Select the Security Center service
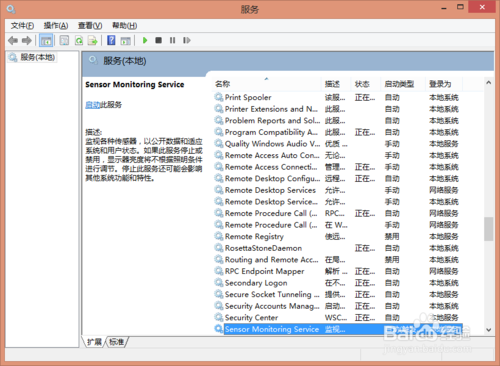This screenshot has width=500, height=366. (337, 318)
